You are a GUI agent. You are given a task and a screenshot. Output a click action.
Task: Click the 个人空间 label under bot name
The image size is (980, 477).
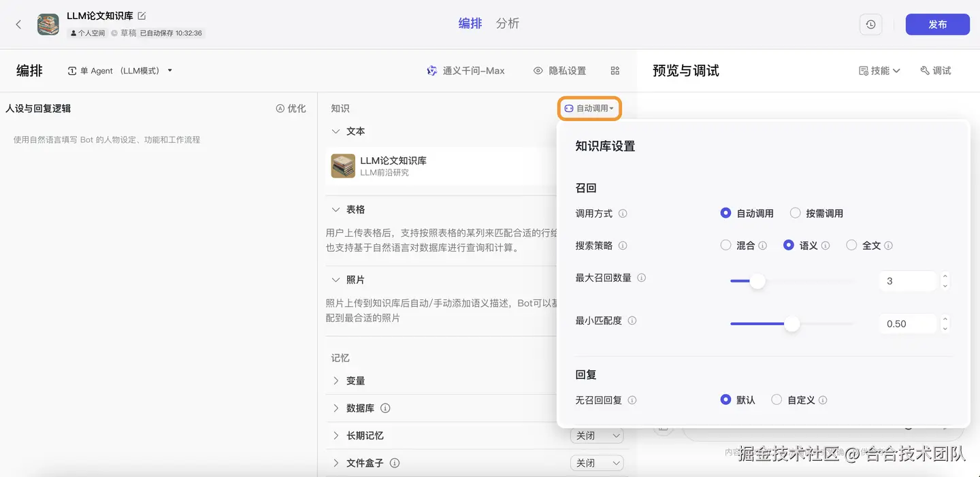point(88,33)
